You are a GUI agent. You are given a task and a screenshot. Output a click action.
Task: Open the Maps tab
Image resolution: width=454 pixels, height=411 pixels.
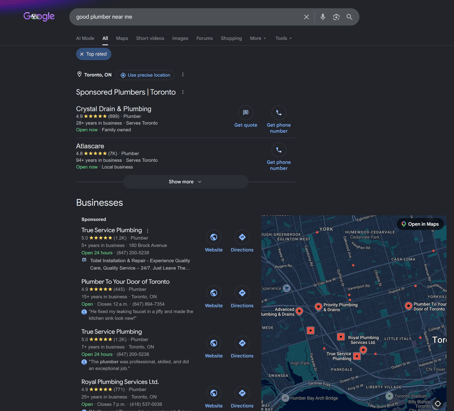coord(122,38)
